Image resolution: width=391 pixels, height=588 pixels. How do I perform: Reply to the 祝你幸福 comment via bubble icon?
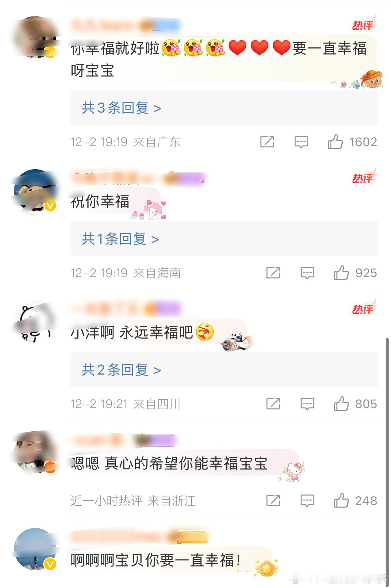pyautogui.click(x=307, y=273)
